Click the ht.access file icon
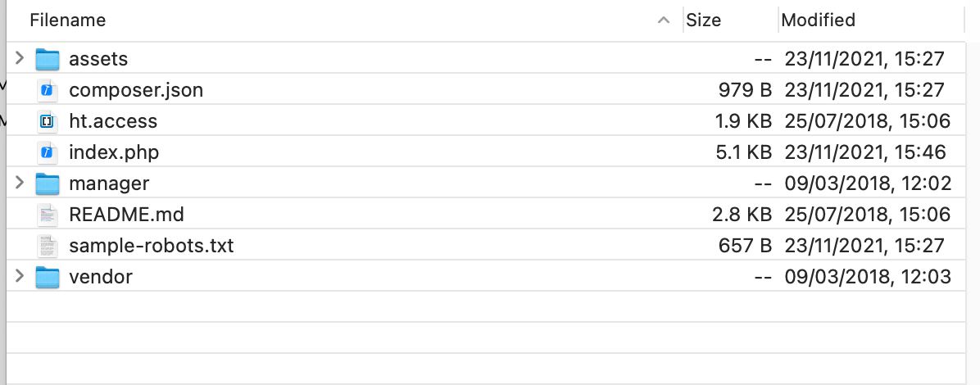The image size is (980, 385). pos(47,121)
